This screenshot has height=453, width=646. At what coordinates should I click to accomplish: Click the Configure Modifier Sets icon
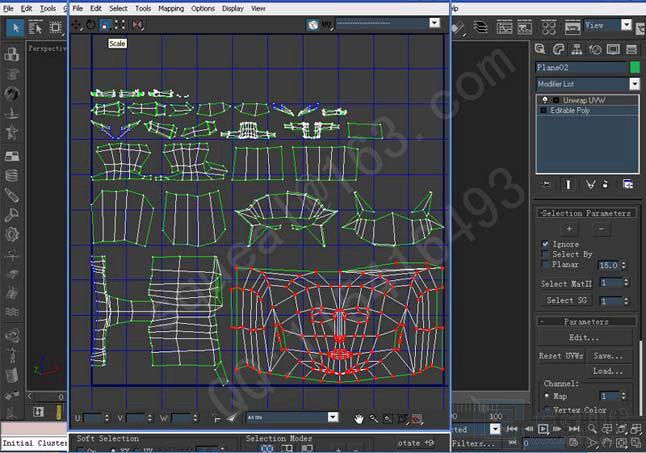click(x=627, y=184)
